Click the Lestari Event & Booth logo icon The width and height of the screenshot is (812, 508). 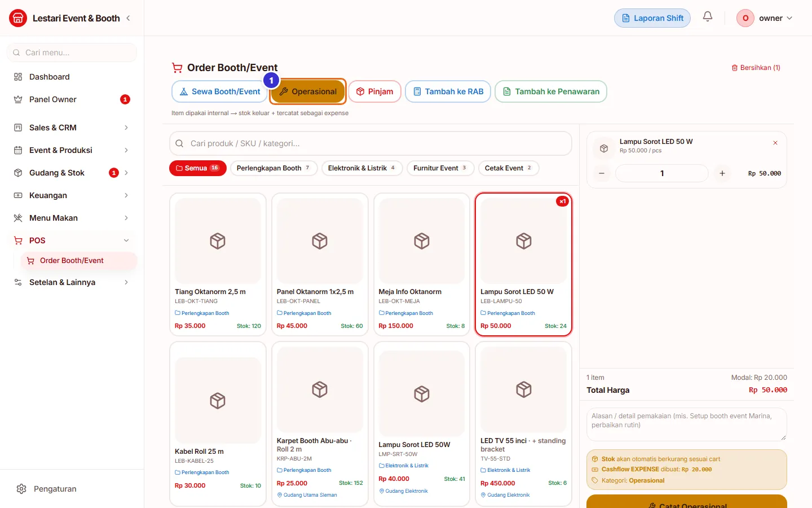coord(18,18)
